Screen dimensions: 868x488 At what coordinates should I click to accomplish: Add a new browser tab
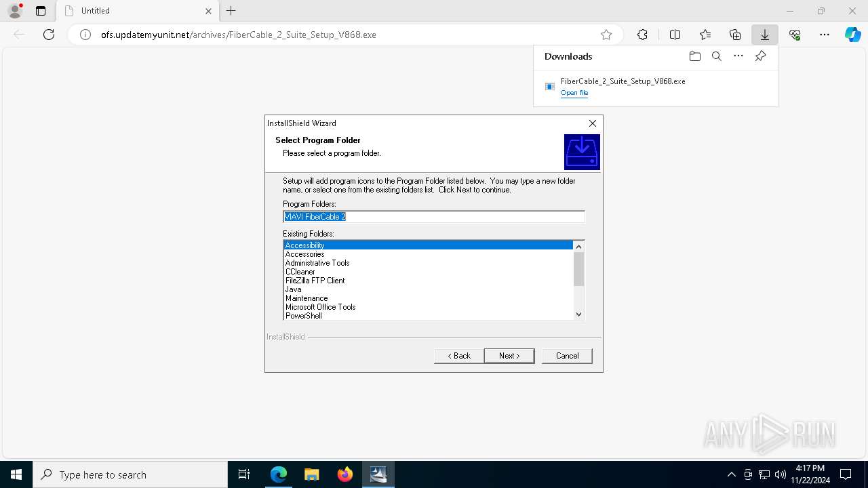[231, 11]
